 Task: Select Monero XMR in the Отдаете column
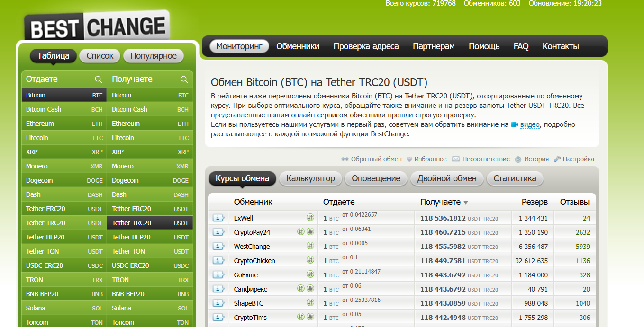click(64, 166)
